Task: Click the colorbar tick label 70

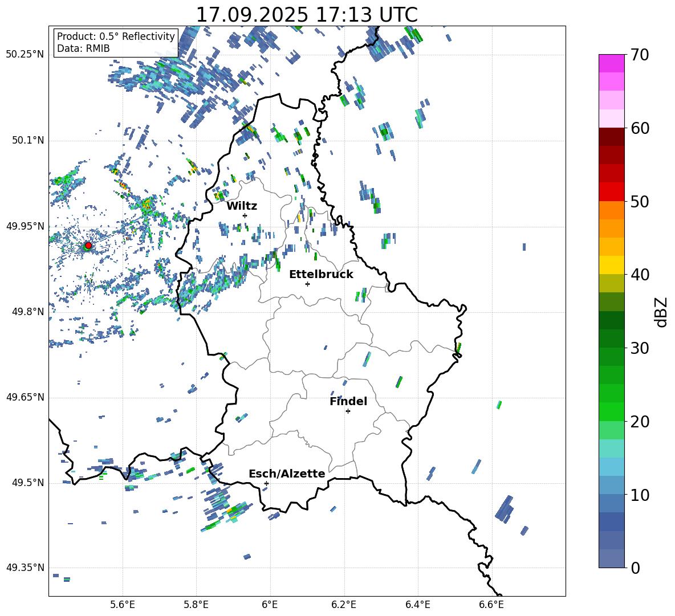Action: [x=640, y=55]
